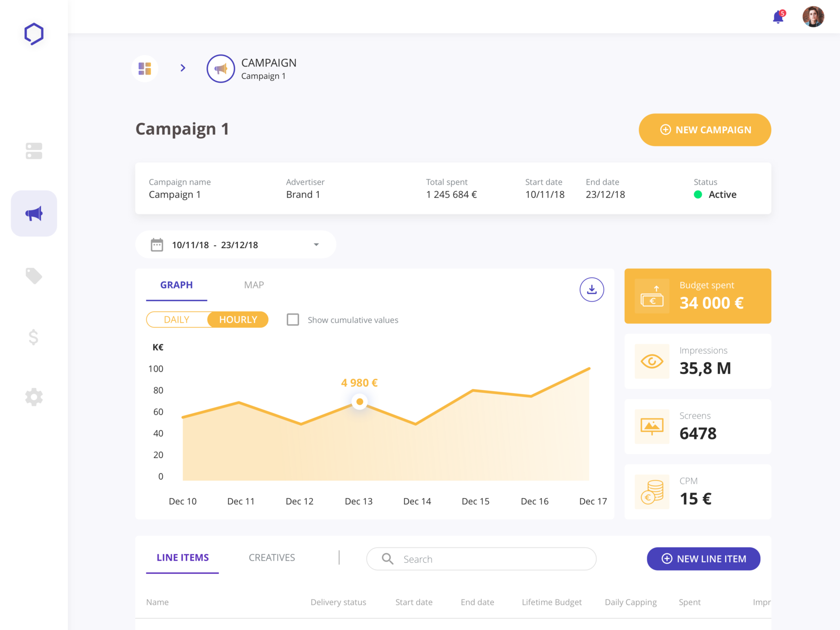
Task: Click the hexagon app logo
Action: coord(34,34)
